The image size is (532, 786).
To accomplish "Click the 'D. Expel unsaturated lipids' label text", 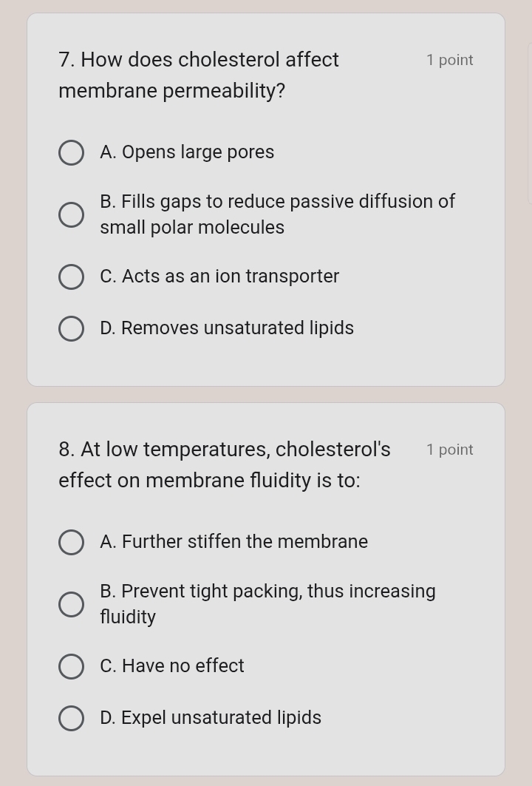I will pyautogui.click(x=211, y=718).
